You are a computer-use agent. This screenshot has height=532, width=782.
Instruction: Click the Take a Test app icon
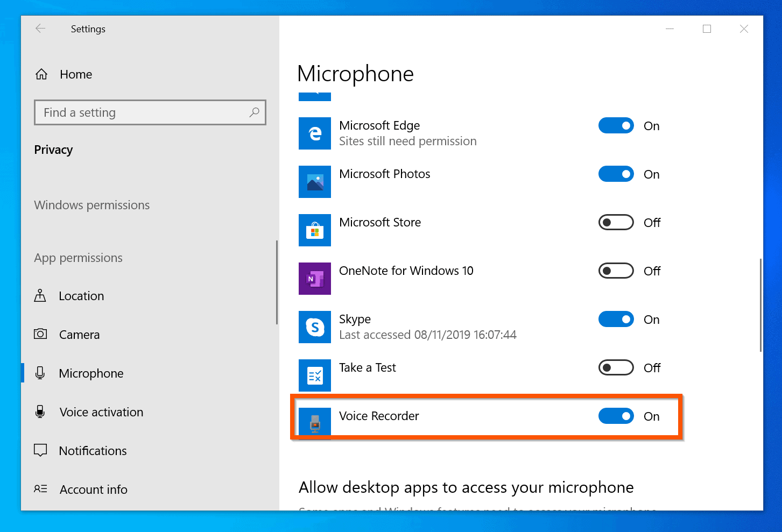[315, 375]
